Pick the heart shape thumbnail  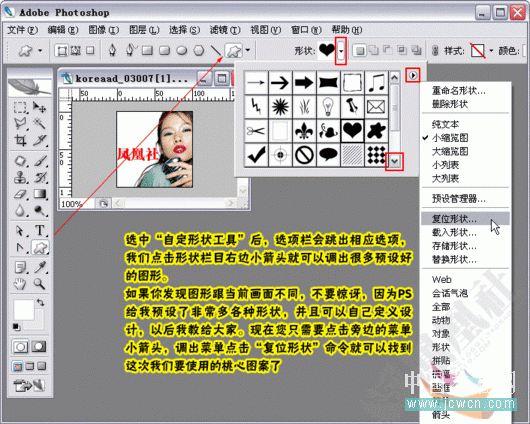point(352,131)
